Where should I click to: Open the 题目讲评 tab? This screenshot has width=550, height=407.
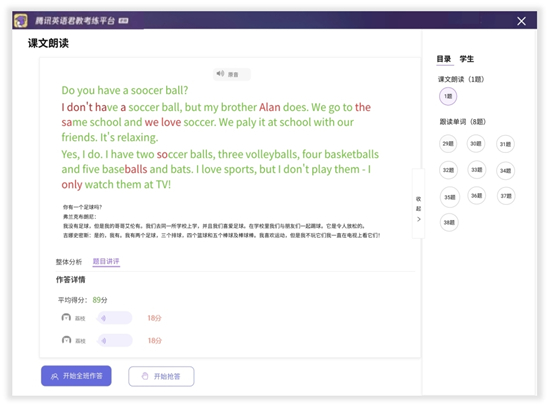[106, 261]
